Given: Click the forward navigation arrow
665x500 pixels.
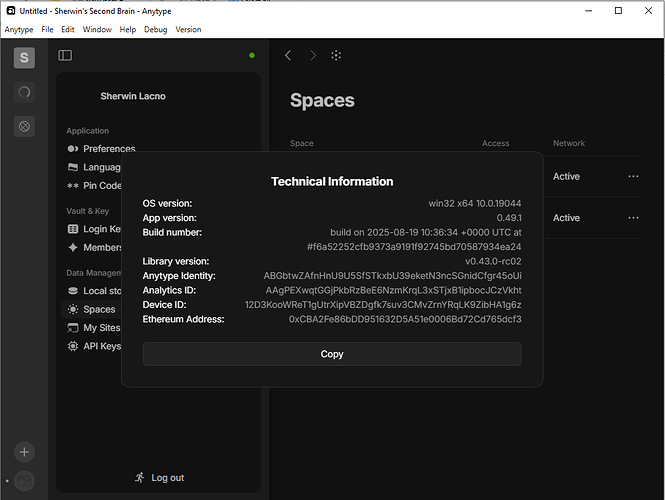Looking at the screenshot, I should pyautogui.click(x=313, y=55).
